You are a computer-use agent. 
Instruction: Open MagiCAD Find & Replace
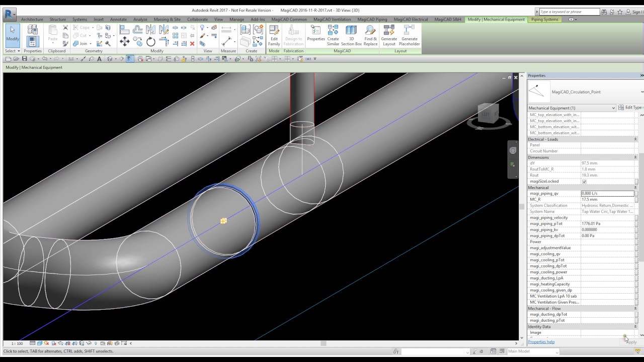point(370,35)
